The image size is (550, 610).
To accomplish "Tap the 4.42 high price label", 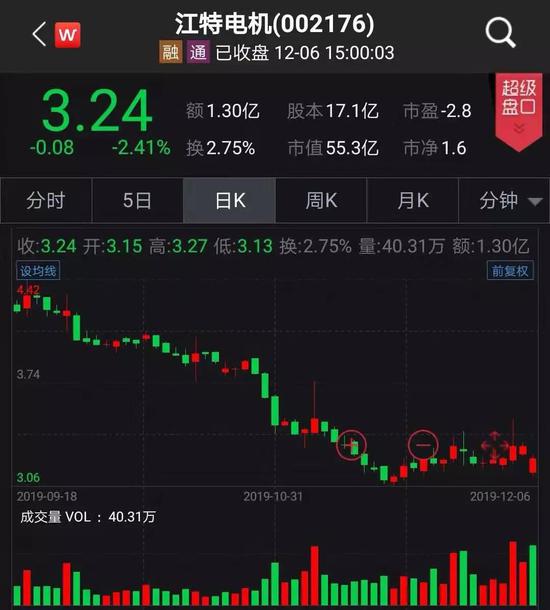I will [x=28, y=289].
